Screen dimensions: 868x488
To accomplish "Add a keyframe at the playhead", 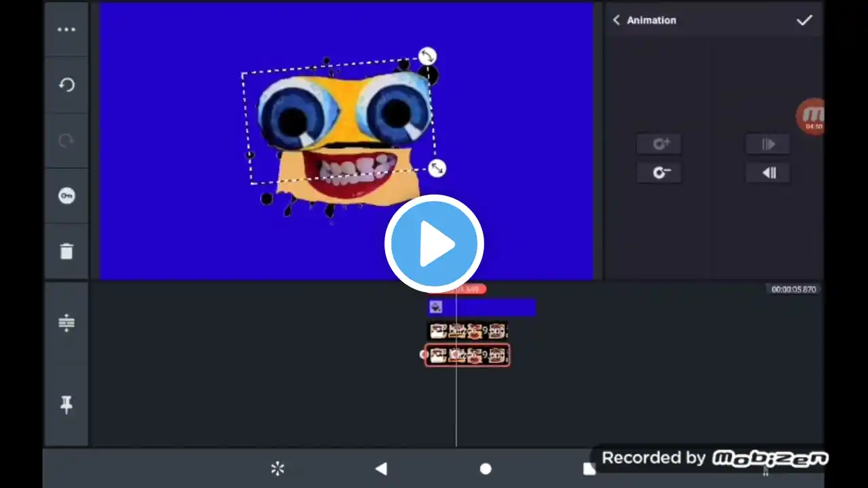I will coord(659,144).
